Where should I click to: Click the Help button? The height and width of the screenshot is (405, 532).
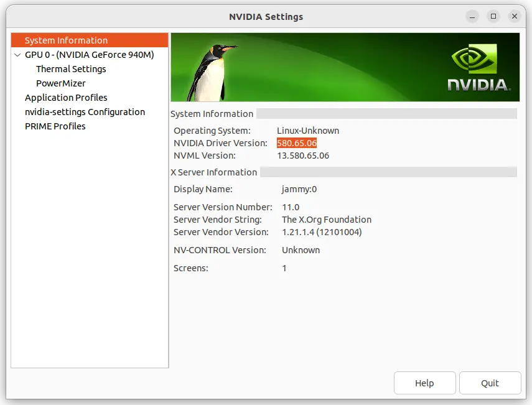[424, 383]
